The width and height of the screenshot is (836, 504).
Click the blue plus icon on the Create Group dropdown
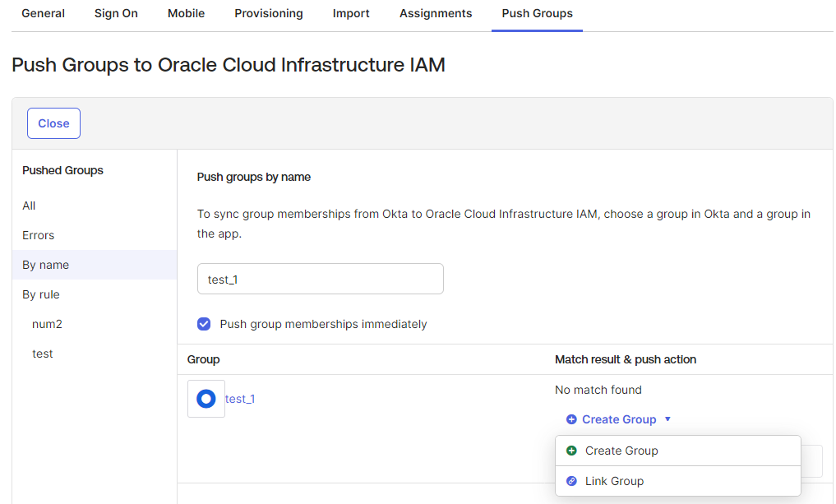pyautogui.click(x=571, y=419)
